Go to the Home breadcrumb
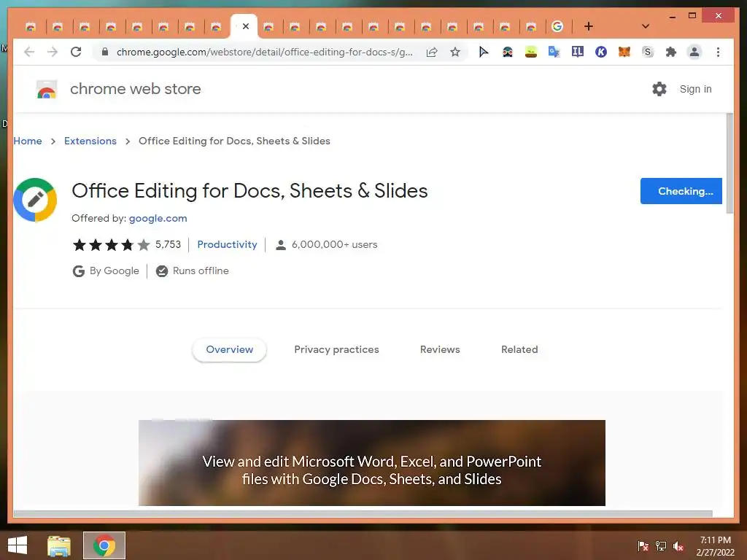Image resolution: width=747 pixels, height=560 pixels. click(x=28, y=141)
